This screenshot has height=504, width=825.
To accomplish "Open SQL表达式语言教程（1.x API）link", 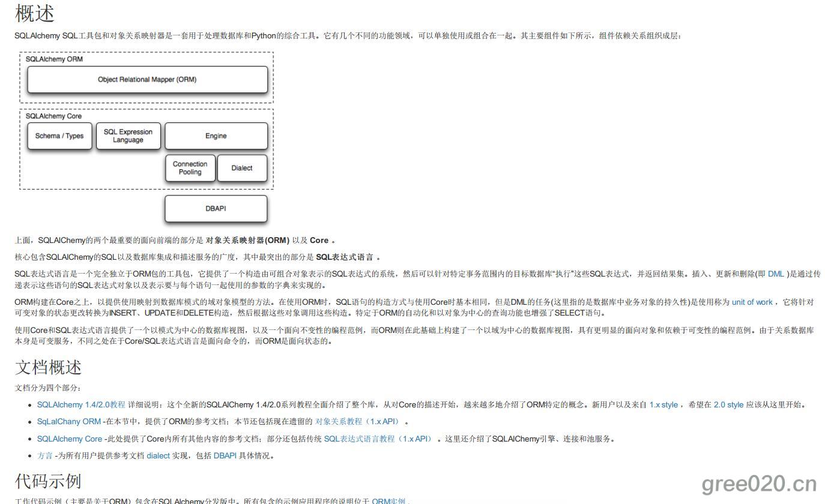I will click(x=379, y=439).
